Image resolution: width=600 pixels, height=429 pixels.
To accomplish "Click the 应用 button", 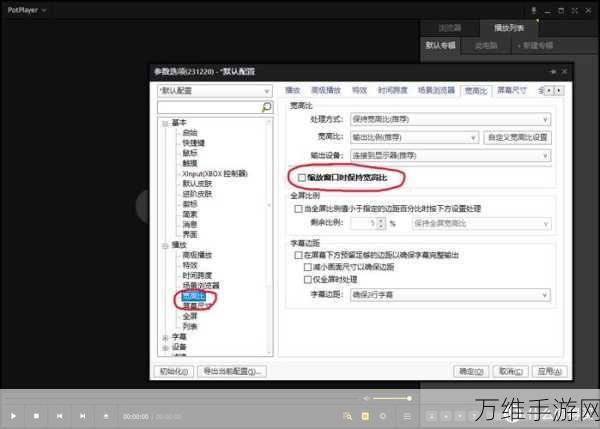I will (x=550, y=371).
